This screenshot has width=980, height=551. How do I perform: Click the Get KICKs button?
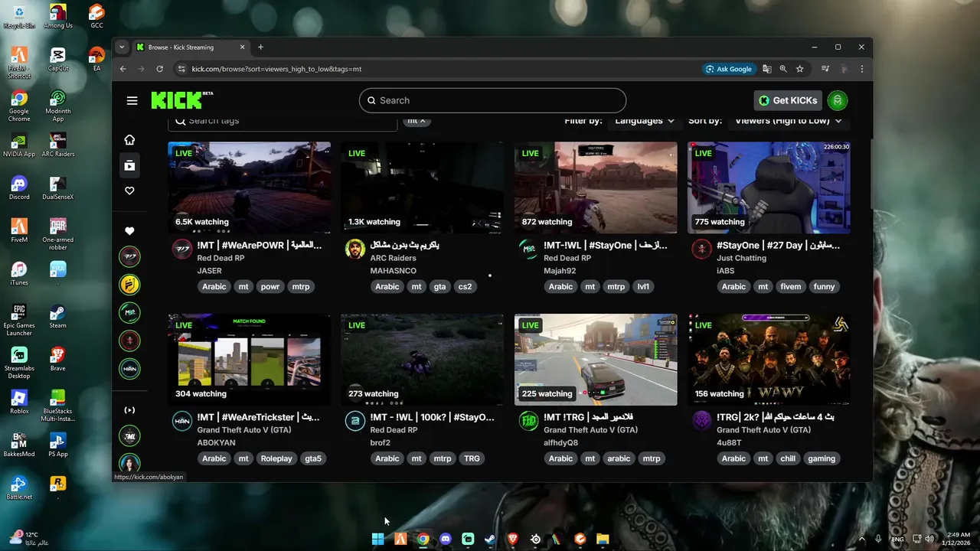pyautogui.click(x=788, y=100)
